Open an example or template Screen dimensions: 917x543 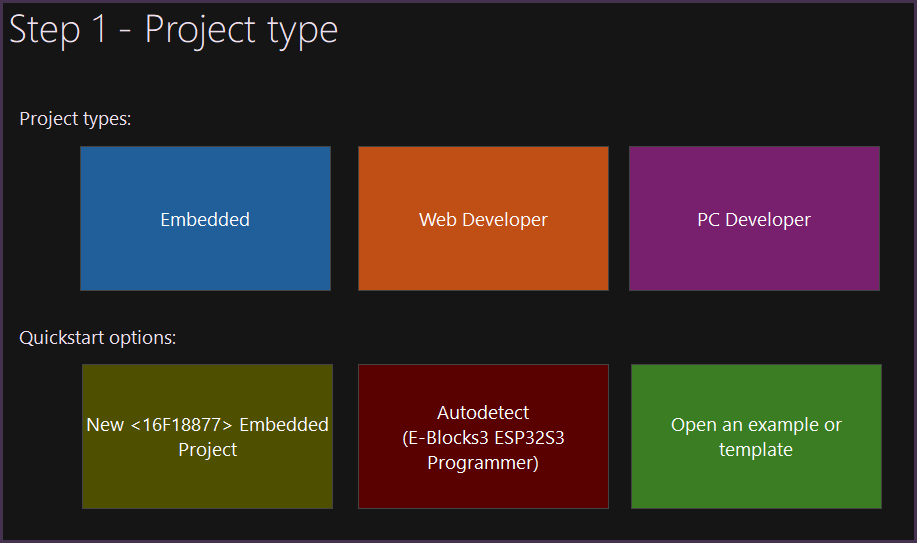pyautogui.click(x=756, y=437)
